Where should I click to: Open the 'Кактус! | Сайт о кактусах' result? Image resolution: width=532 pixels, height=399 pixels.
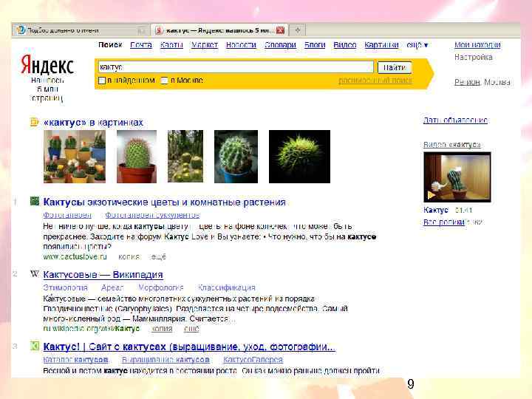[x=189, y=347]
